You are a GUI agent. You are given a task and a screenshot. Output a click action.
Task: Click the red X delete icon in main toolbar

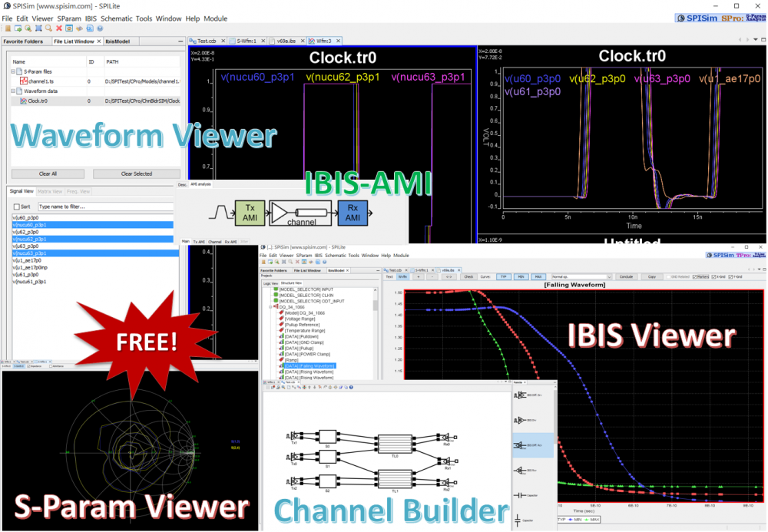point(59,28)
